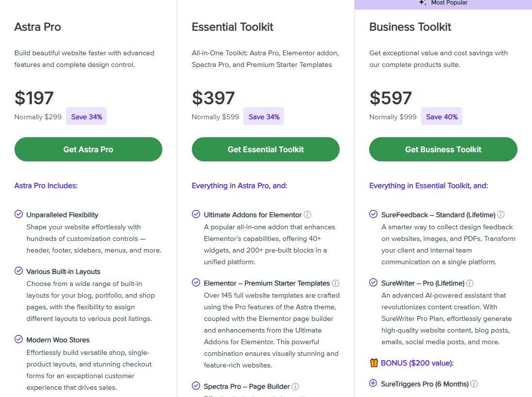
Task: Click the Get Essential Toolkit button
Action: (266, 149)
